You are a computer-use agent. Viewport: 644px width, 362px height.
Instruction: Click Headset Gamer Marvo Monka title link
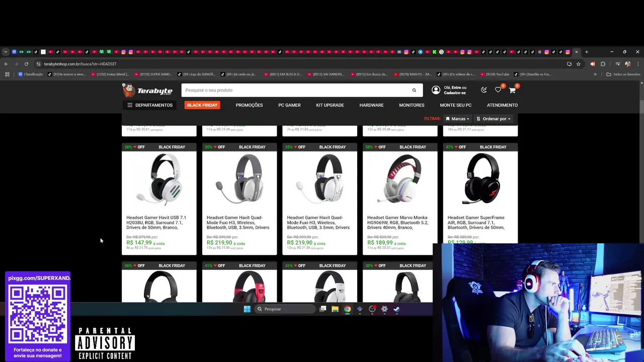397,223
